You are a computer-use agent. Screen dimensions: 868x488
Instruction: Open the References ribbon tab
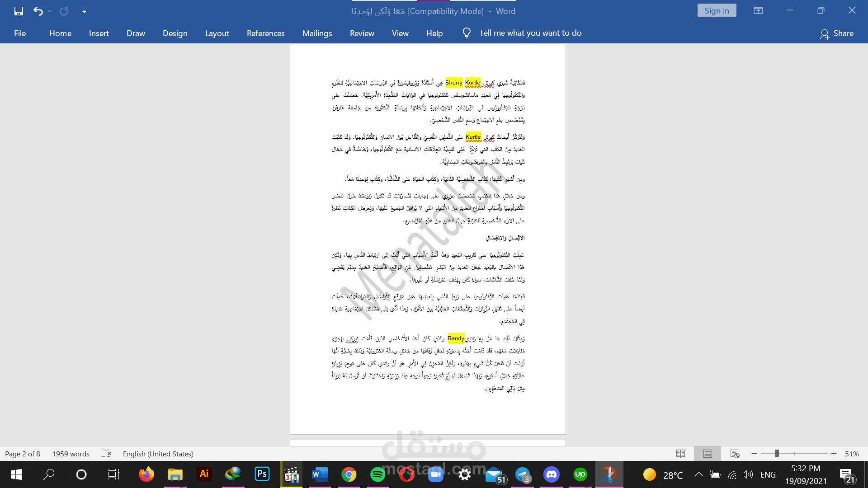(265, 33)
